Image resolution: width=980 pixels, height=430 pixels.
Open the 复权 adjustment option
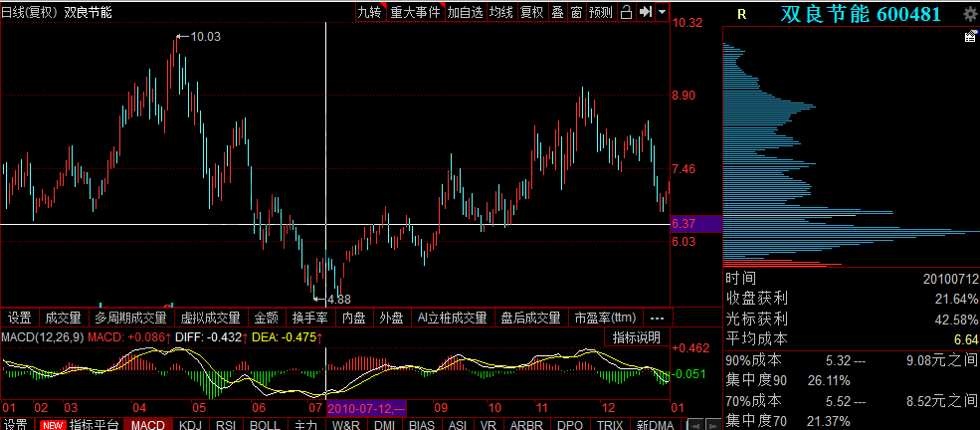(x=532, y=12)
